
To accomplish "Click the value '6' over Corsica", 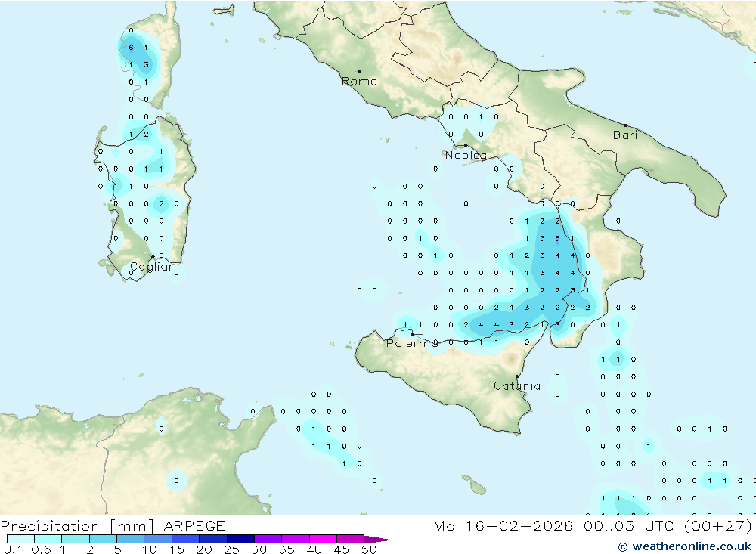I will tap(131, 48).
